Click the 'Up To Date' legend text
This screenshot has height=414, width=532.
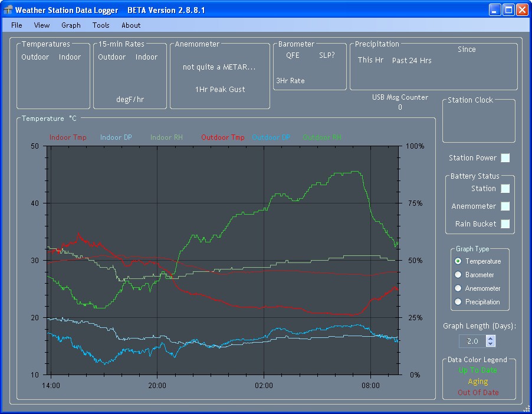478,370
